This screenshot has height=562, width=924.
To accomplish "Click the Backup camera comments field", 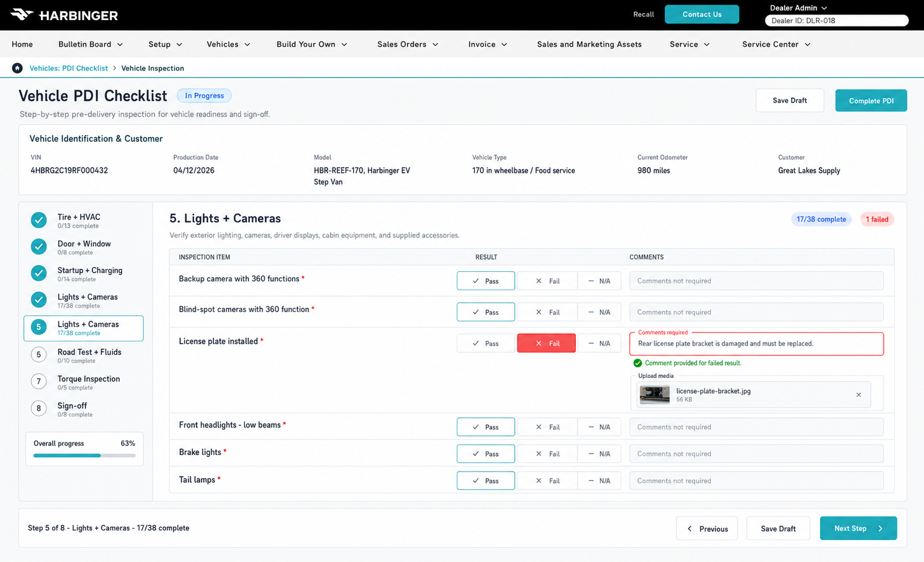I will 756,281.
